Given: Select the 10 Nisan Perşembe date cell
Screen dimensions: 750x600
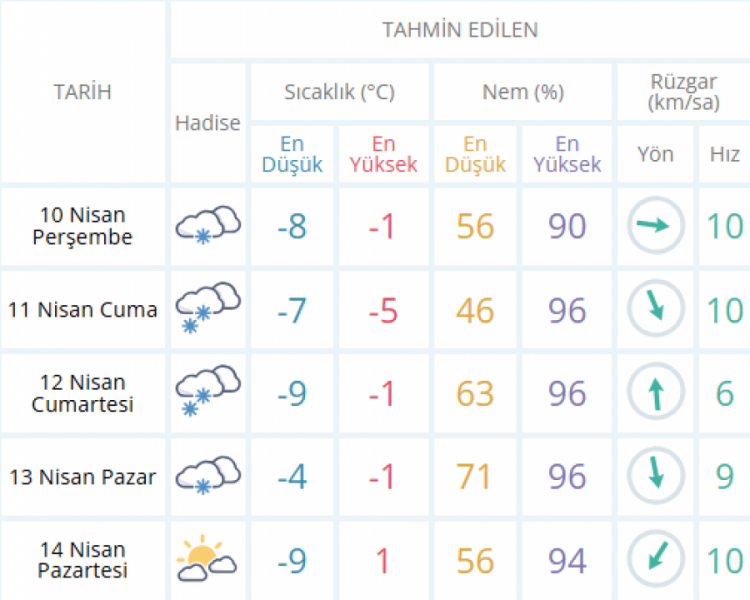Looking at the screenshot, I should click(82, 226).
